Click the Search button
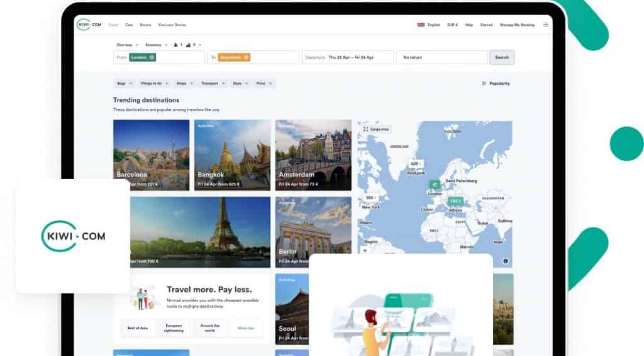 [x=502, y=57]
